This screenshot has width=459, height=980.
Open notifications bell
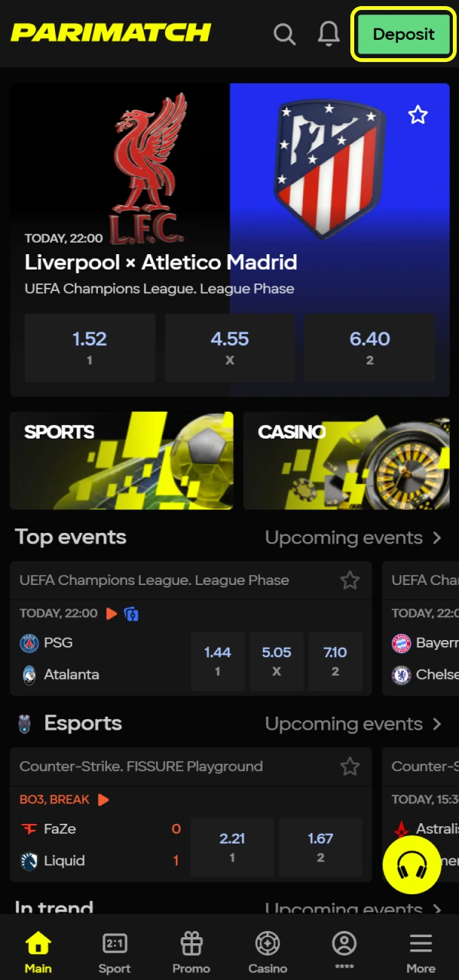coord(328,34)
